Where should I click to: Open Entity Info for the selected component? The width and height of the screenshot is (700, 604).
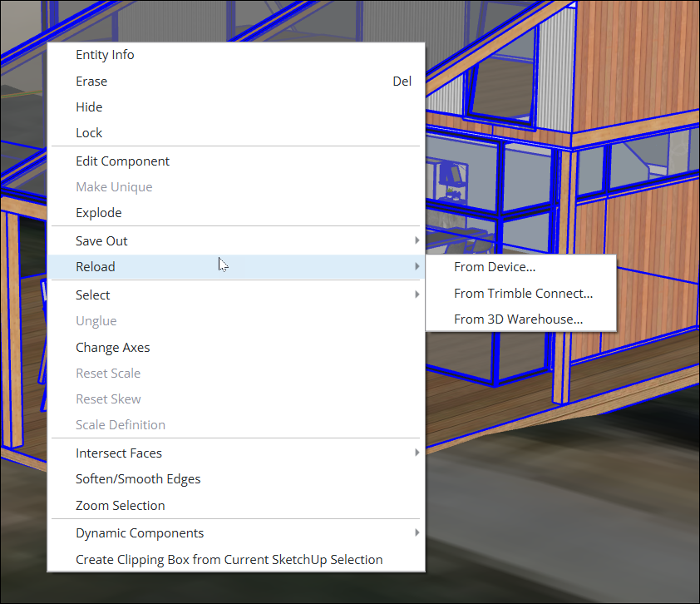pos(105,54)
